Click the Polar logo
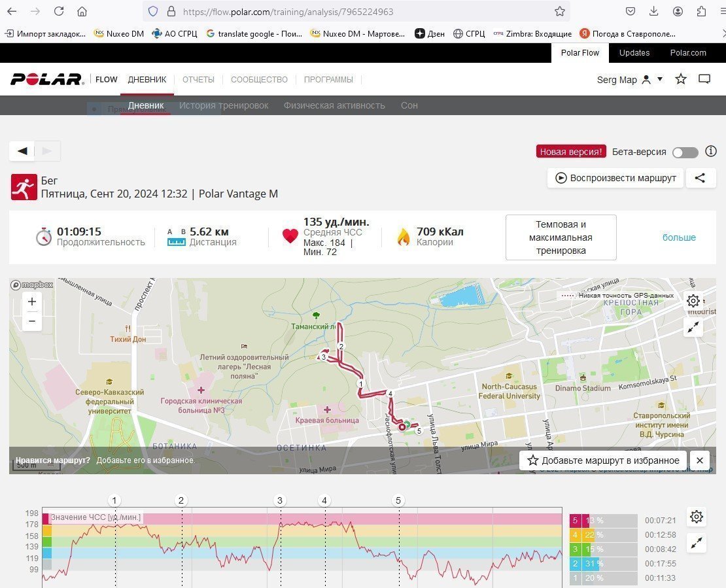 tap(47, 79)
